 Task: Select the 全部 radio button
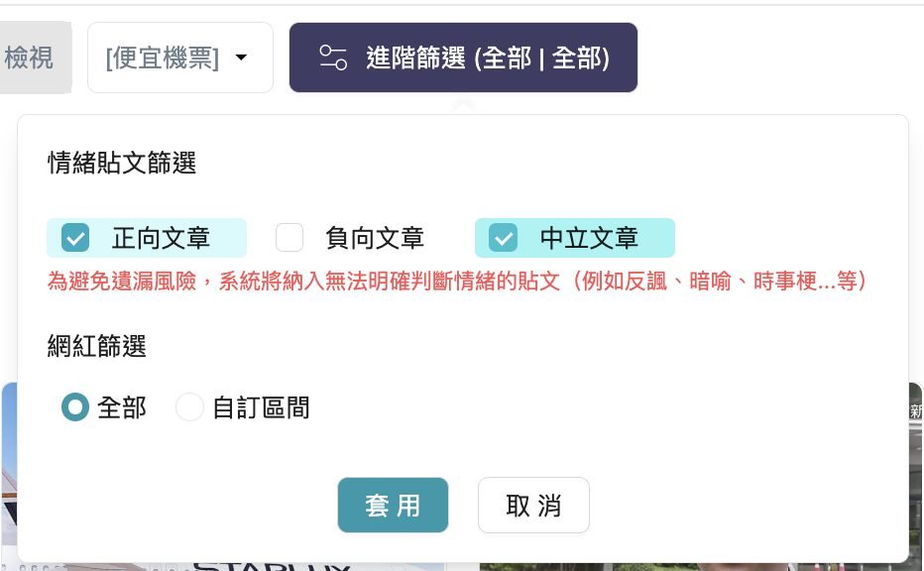pos(75,407)
